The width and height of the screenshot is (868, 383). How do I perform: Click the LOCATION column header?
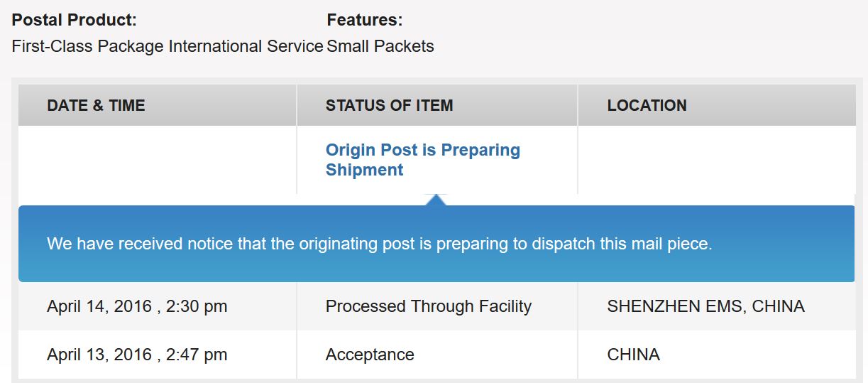click(x=647, y=106)
